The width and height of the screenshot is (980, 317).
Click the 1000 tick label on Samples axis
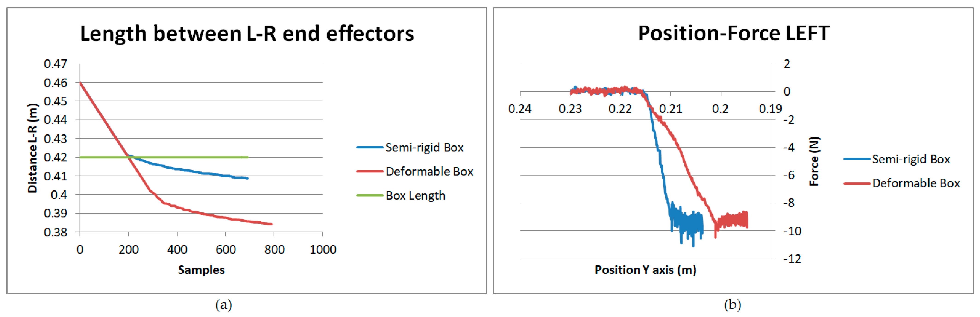click(323, 250)
